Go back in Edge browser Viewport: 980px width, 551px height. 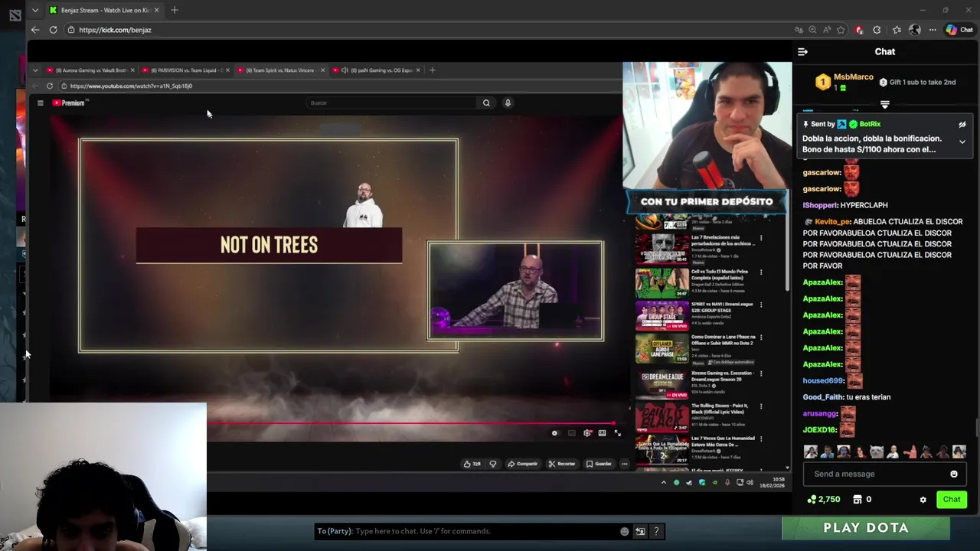[35, 30]
